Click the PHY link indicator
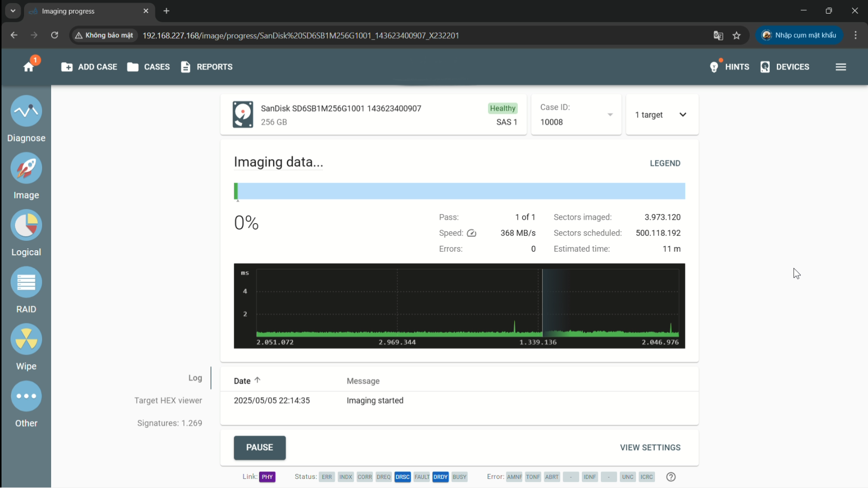Image resolution: width=868 pixels, height=488 pixels. (268, 477)
